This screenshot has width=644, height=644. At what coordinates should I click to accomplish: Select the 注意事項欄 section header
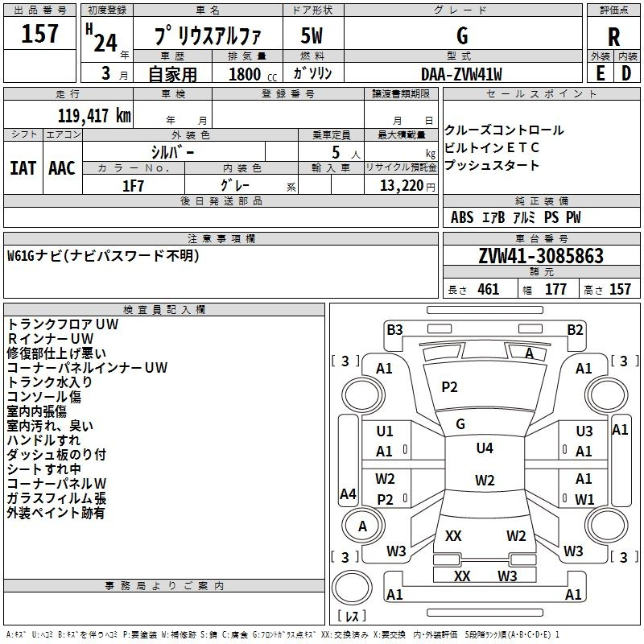(x=221, y=238)
